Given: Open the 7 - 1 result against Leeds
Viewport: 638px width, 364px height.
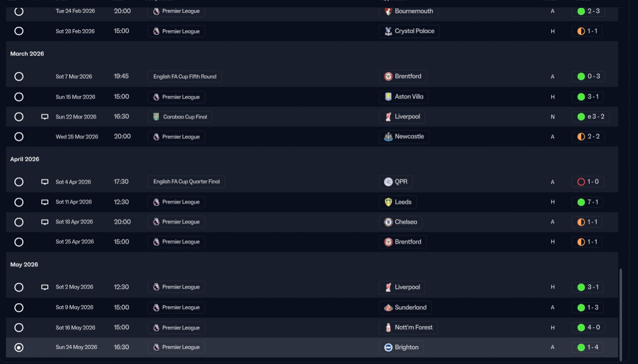Looking at the screenshot, I should pyautogui.click(x=588, y=202).
